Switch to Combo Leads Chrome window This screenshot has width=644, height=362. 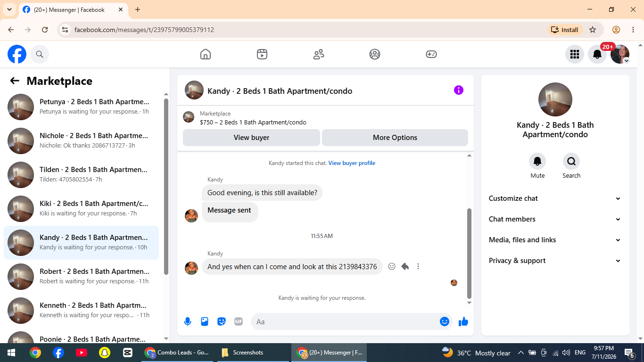click(x=177, y=353)
